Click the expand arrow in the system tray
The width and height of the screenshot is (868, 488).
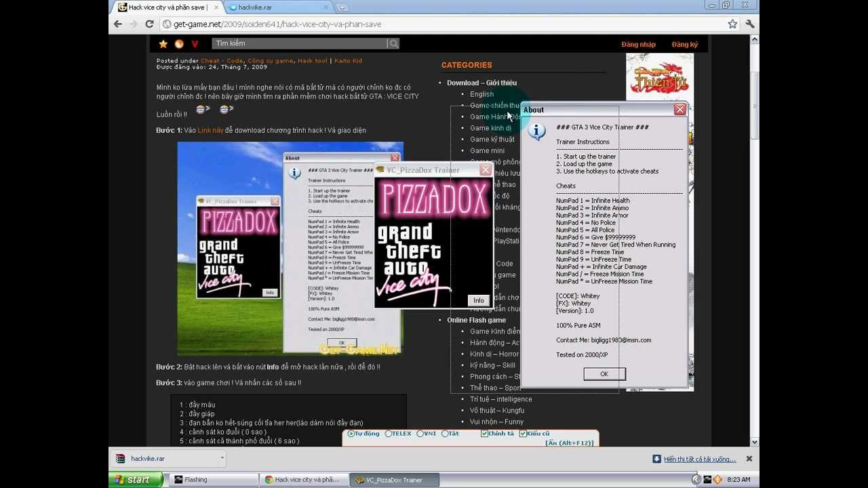(696, 480)
